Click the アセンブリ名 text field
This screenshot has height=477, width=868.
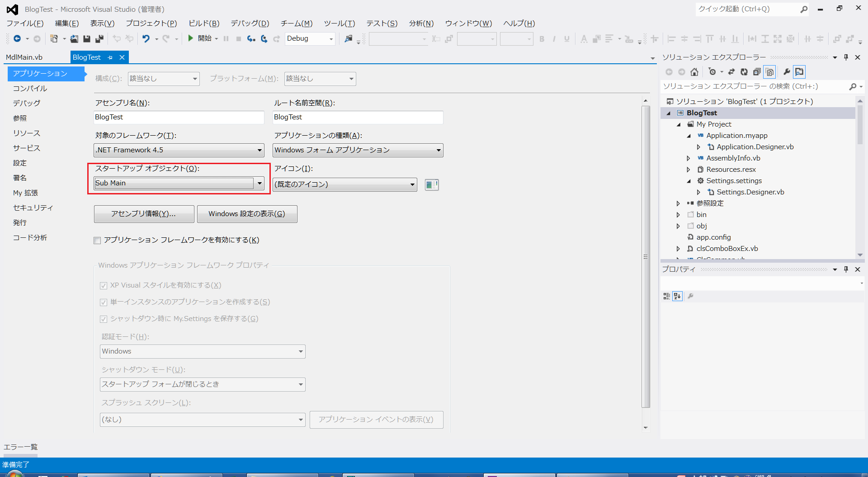(179, 118)
